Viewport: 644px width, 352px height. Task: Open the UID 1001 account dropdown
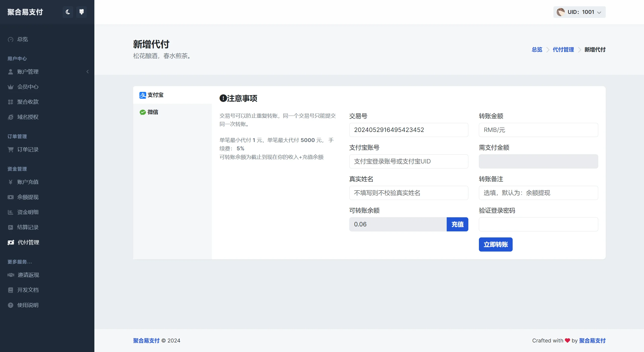click(579, 12)
